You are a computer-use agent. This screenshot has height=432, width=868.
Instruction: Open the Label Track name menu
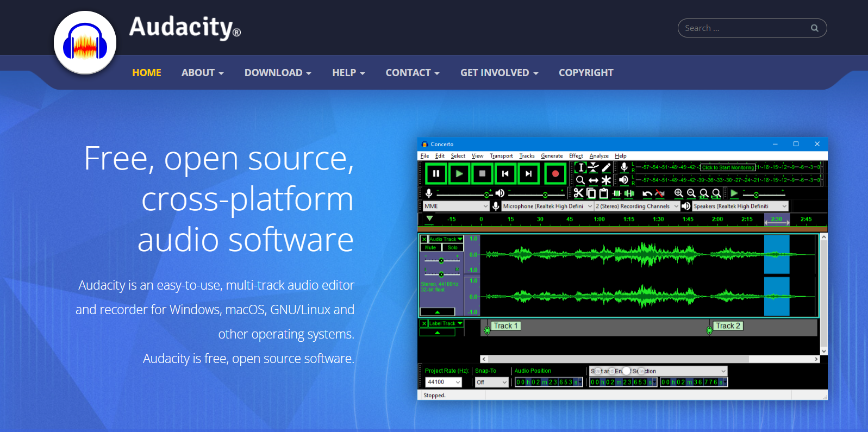(x=446, y=323)
